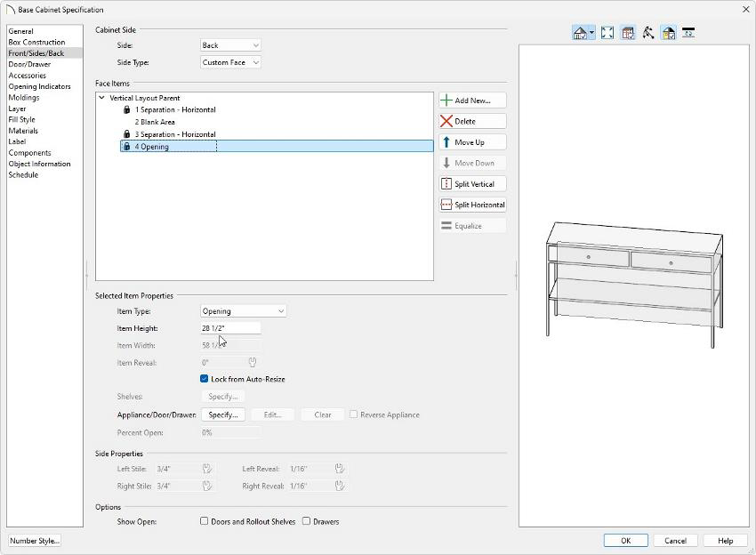
Task: Switch to the Door/Drawer panel
Action: coord(29,64)
